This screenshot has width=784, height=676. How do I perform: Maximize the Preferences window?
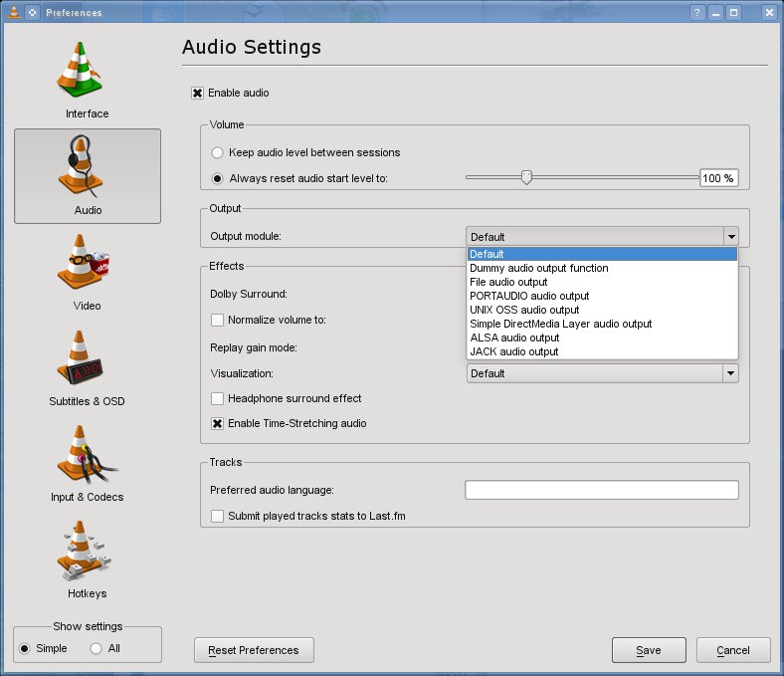pyautogui.click(x=734, y=12)
